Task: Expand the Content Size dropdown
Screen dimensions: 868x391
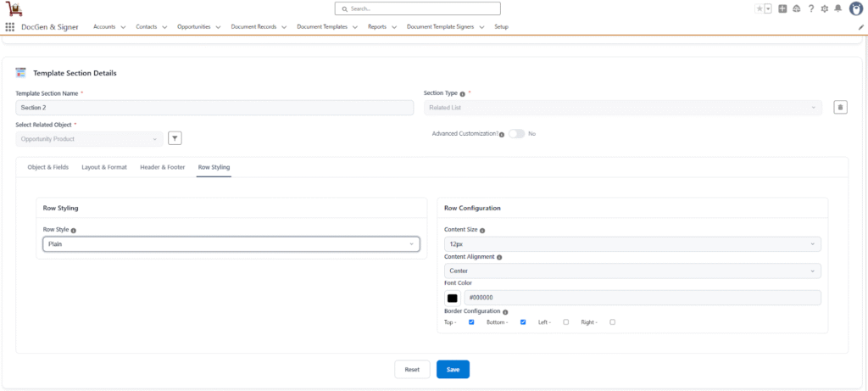Action: coord(632,244)
